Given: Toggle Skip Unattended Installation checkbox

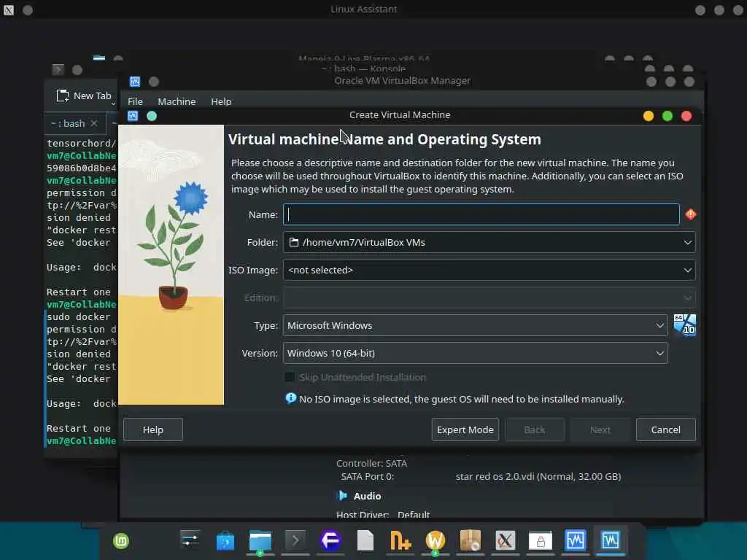Looking at the screenshot, I should (289, 377).
